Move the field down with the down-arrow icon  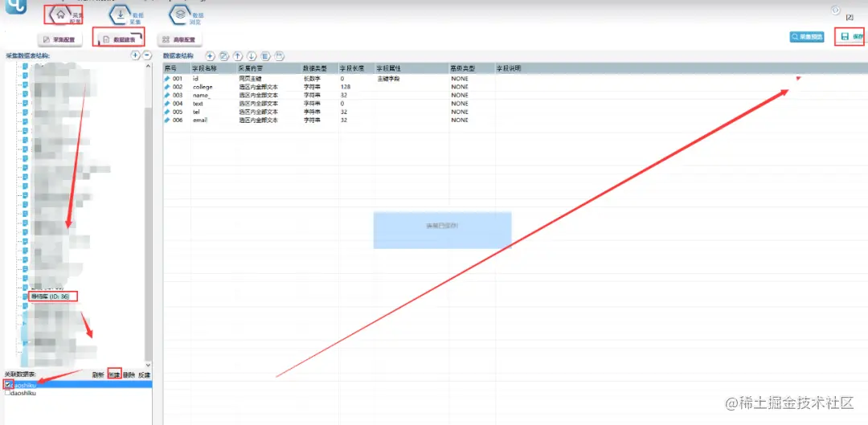point(252,56)
